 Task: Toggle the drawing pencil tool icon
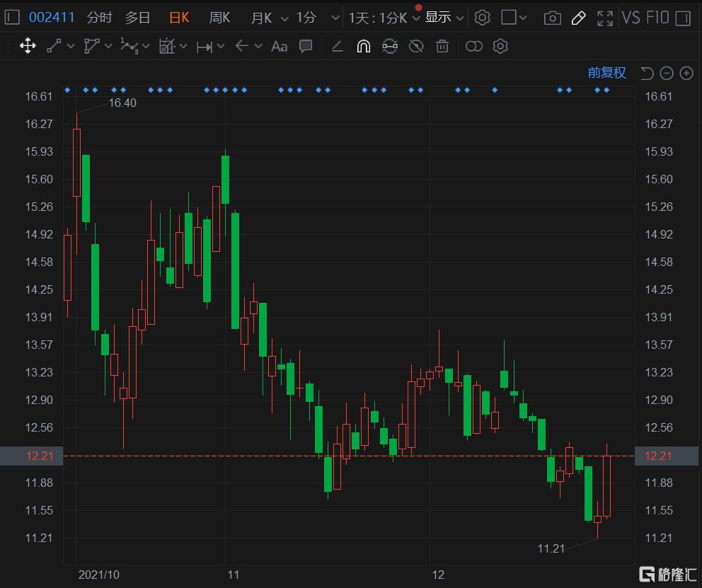point(578,18)
